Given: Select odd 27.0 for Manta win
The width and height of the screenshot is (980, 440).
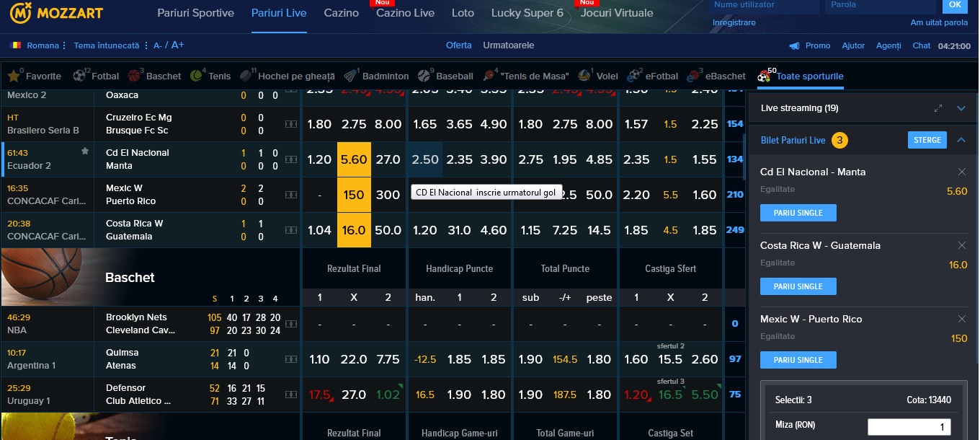Looking at the screenshot, I should [388, 159].
